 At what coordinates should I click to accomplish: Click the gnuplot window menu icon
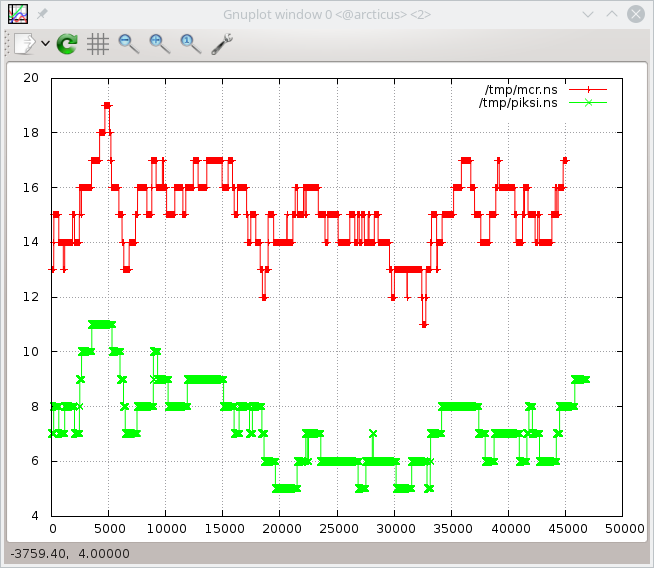tap(18, 14)
